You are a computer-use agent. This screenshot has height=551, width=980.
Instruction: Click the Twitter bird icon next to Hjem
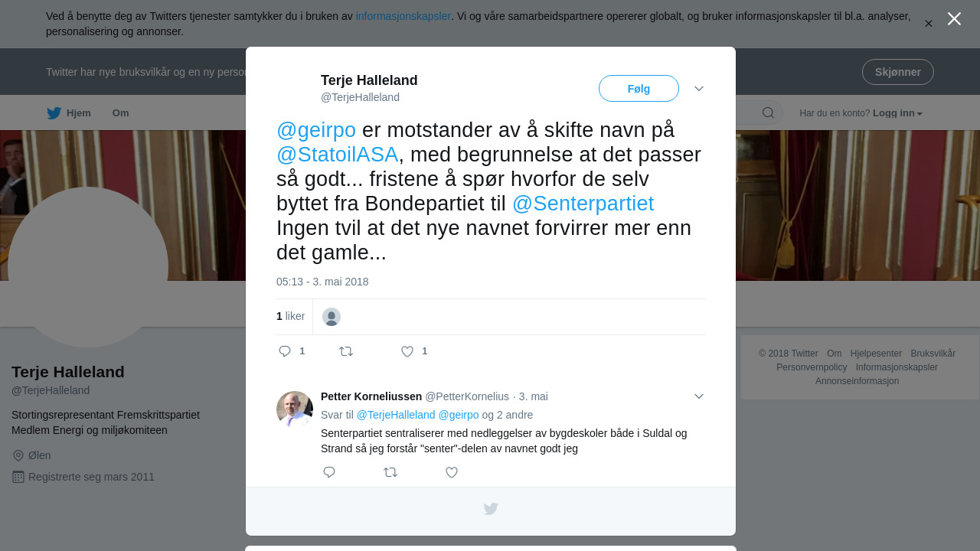(54, 113)
